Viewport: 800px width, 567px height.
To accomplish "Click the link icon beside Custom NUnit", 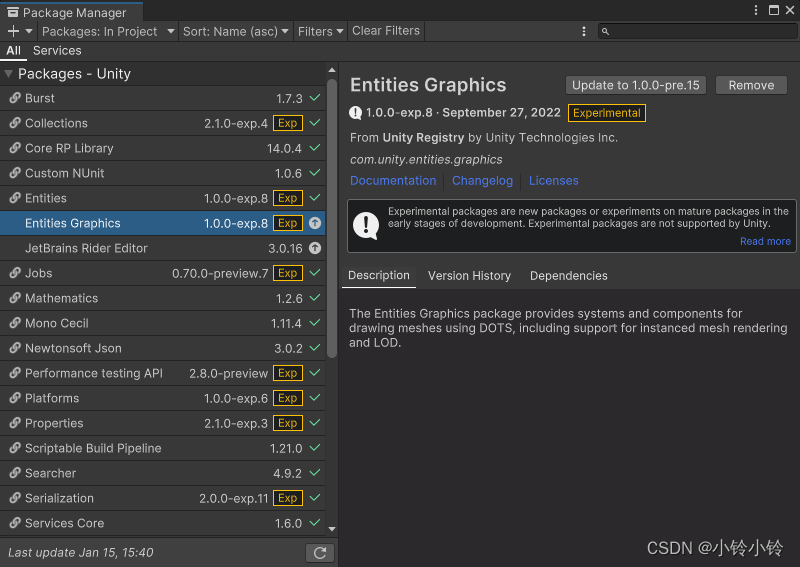I will (x=15, y=173).
